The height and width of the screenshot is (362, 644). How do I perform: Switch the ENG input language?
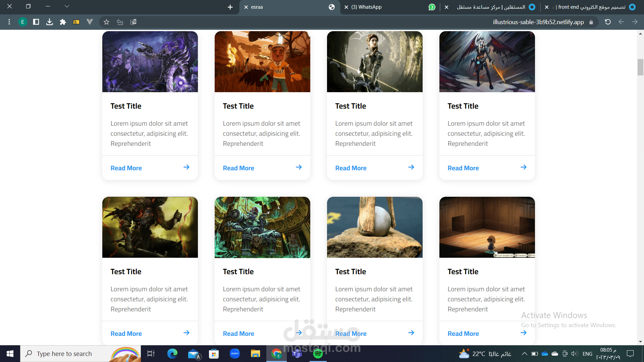[587, 354]
